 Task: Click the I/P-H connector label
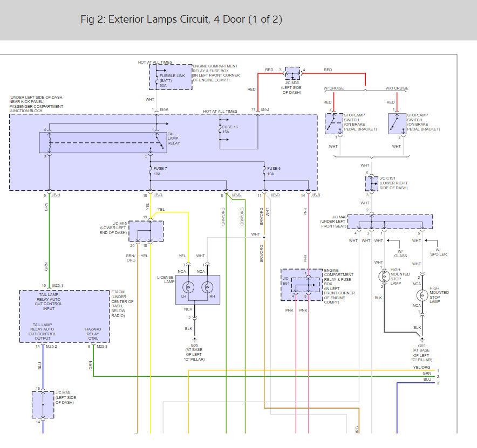coord(56,195)
